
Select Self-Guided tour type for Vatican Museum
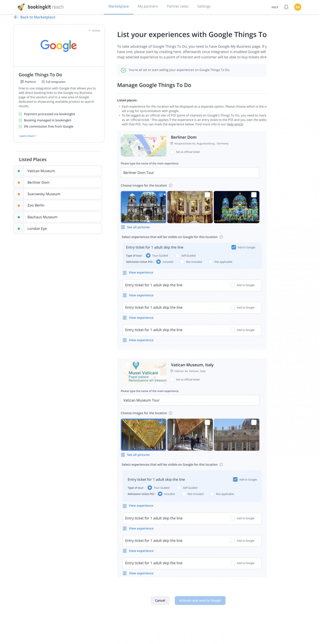coord(179,488)
